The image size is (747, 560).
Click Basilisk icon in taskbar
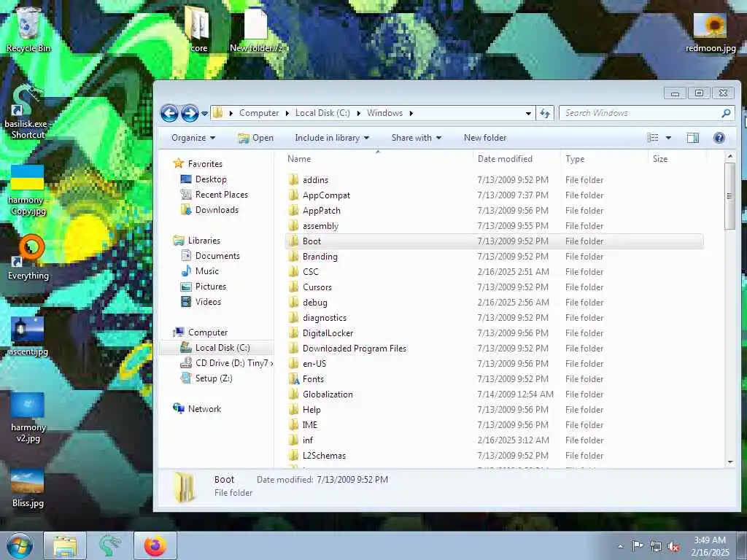[x=110, y=545]
